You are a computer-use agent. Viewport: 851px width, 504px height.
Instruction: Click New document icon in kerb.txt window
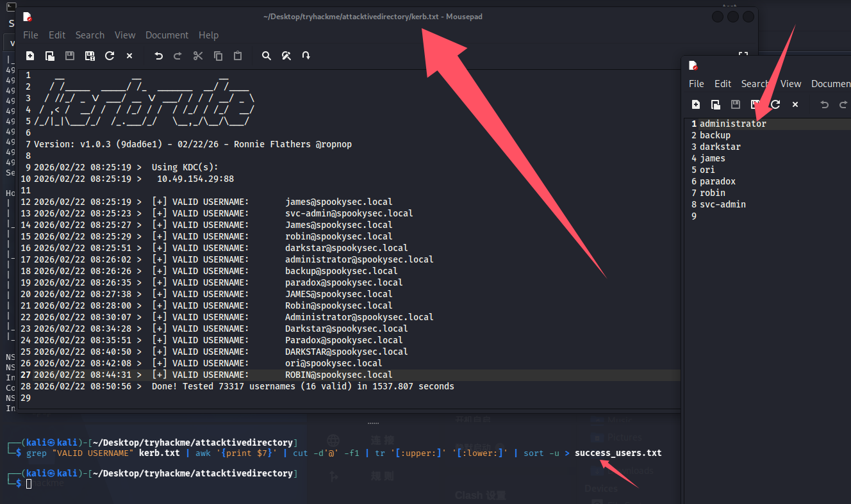[30, 56]
